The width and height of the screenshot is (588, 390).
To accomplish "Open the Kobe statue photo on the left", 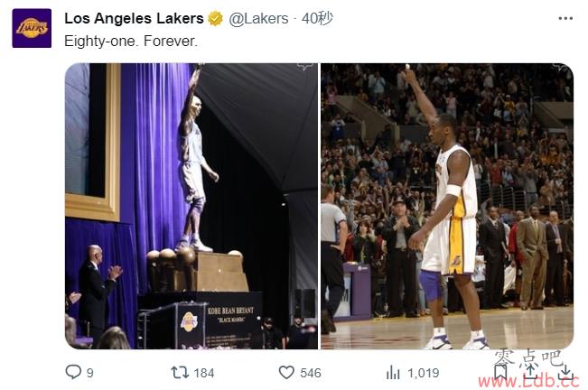I will coord(191,206).
